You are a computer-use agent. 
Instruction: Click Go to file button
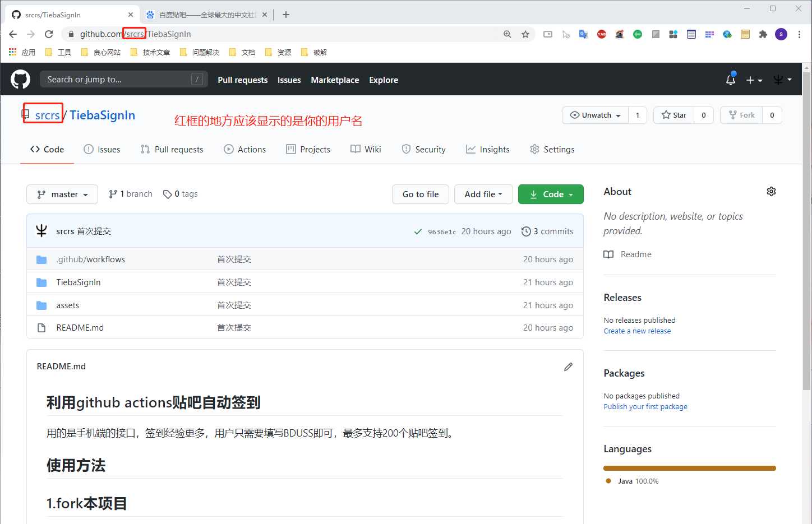tap(421, 194)
